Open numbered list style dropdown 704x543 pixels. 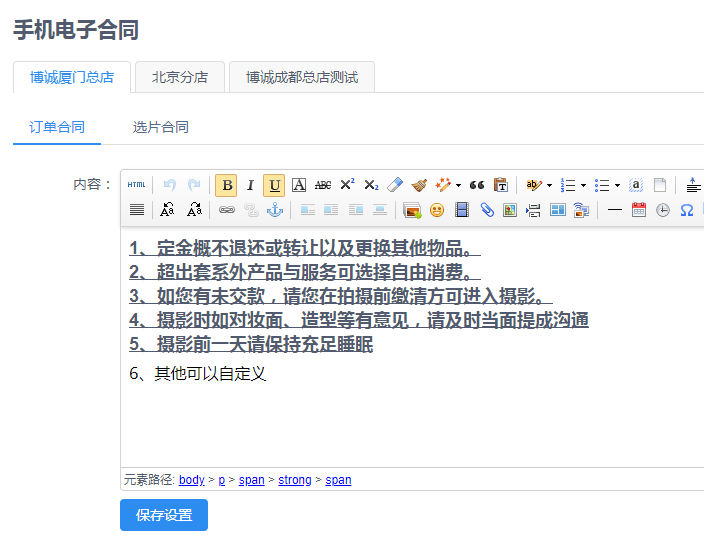tap(583, 185)
